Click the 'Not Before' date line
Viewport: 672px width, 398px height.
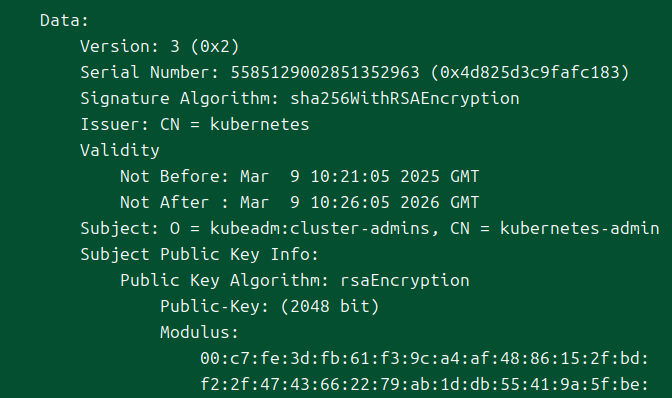(x=299, y=177)
